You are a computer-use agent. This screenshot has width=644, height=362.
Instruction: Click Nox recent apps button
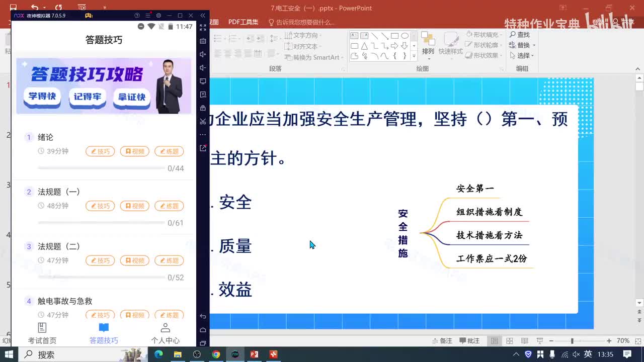point(203,343)
